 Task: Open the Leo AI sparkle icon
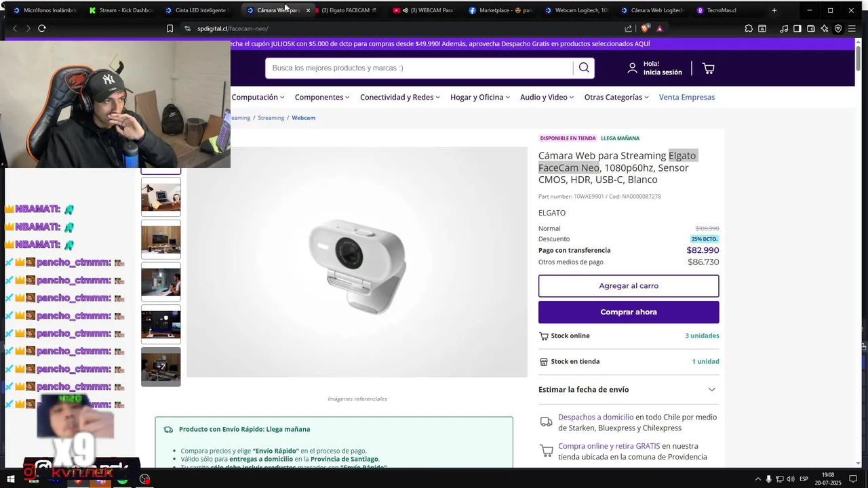click(x=825, y=28)
